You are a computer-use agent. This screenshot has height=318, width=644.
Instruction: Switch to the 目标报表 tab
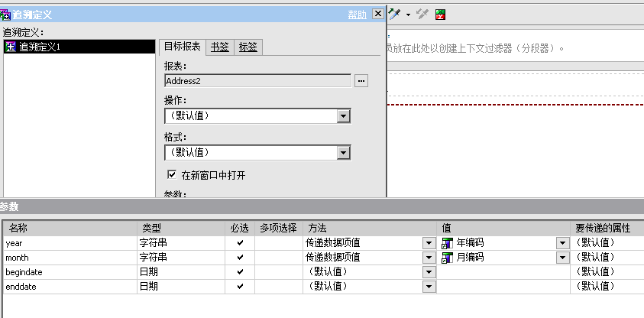[x=182, y=47]
